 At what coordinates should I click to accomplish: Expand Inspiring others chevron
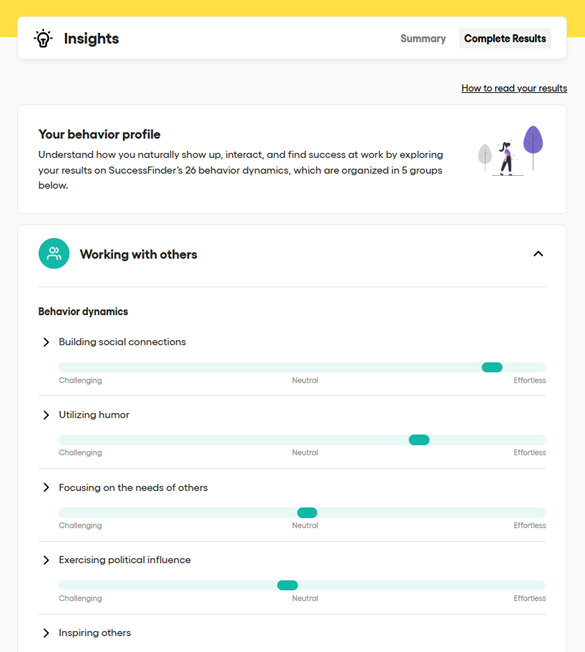click(46, 633)
